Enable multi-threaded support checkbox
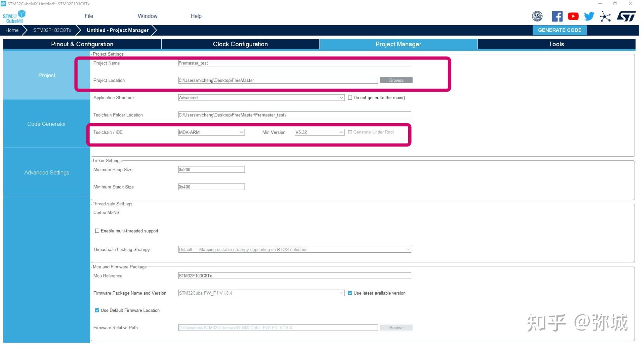Screen dimensions: 644x349 coord(97,231)
